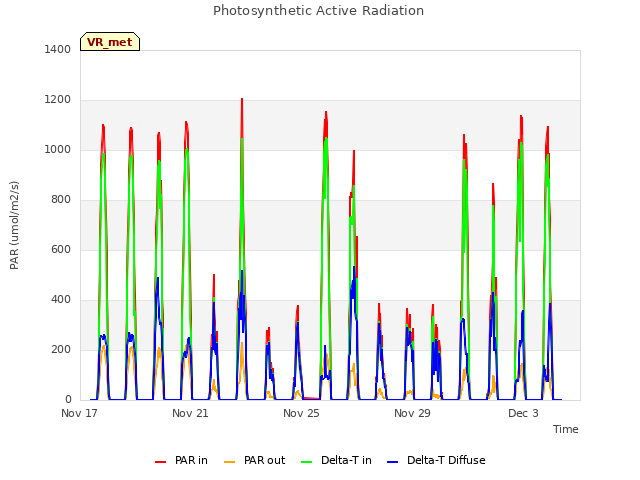Click the green Delta-T in legend swatch
The width and height of the screenshot is (640, 480).
[x=307, y=462]
